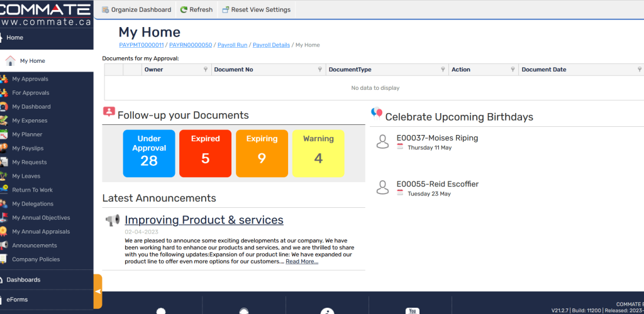
Task: Open the DocumentType column filter
Action: 443,70
